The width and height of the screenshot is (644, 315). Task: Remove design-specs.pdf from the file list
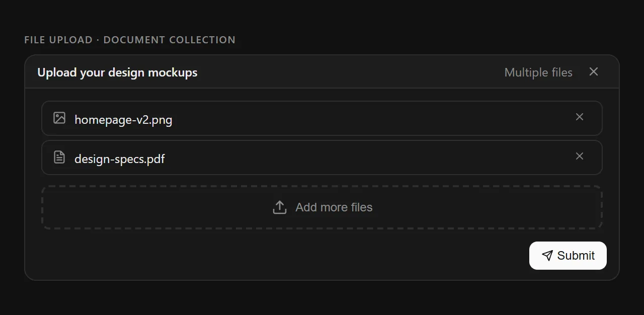pyautogui.click(x=580, y=156)
